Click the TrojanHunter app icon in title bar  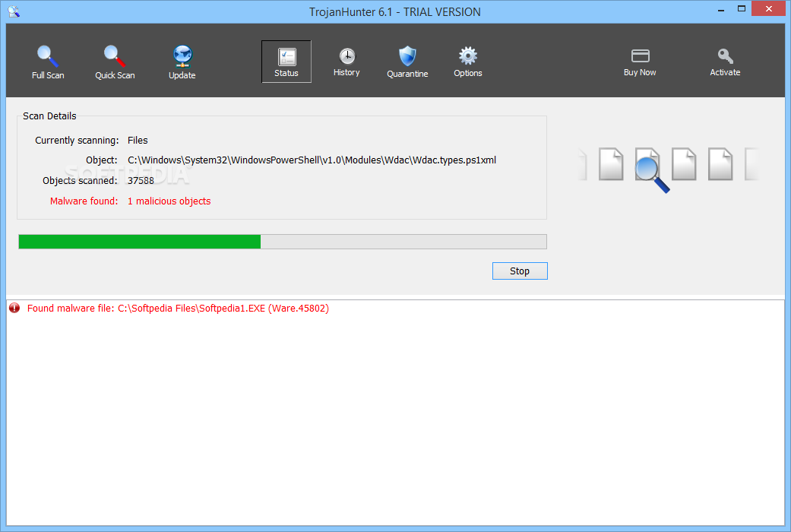pyautogui.click(x=14, y=11)
